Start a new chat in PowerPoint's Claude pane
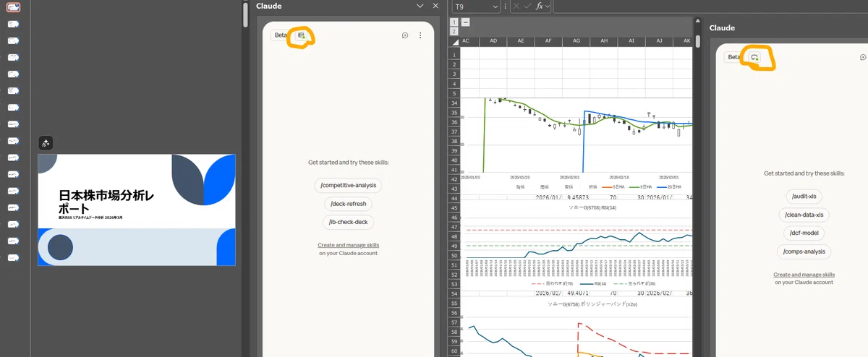Viewport: 868px width, 357px height. point(405,35)
